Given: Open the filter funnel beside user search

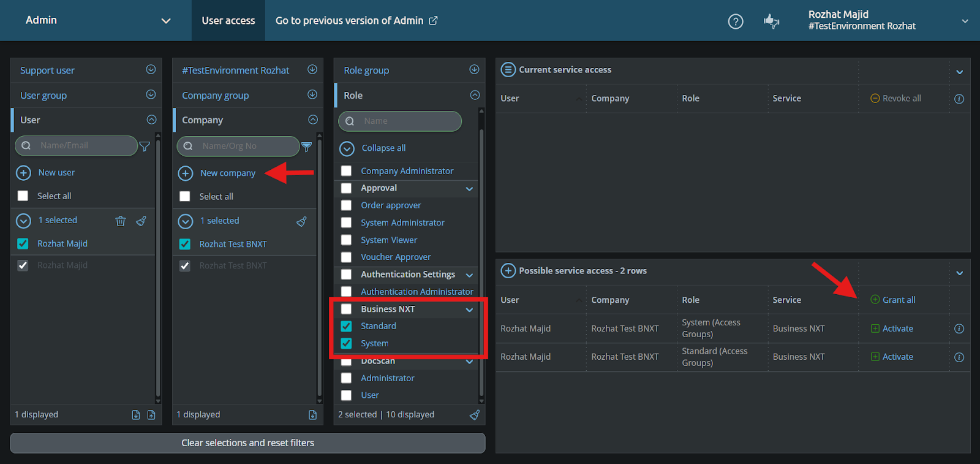Looking at the screenshot, I should click(145, 146).
